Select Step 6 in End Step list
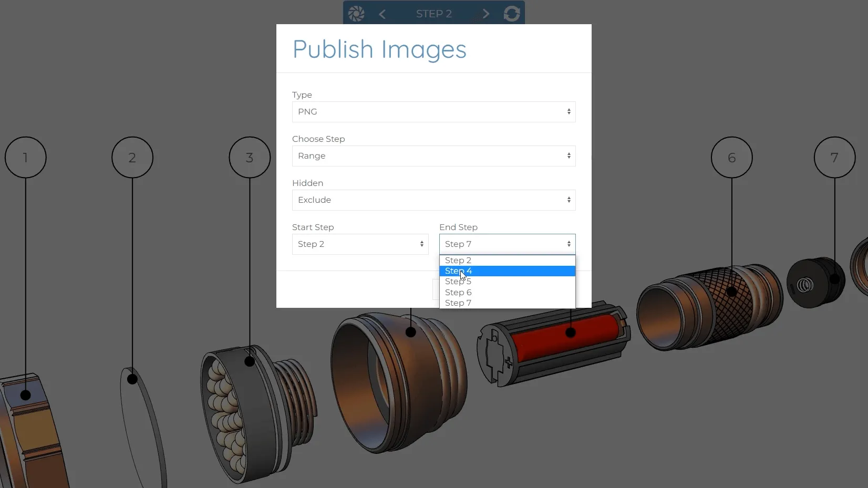Screen dimensions: 868x488 point(508,293)
